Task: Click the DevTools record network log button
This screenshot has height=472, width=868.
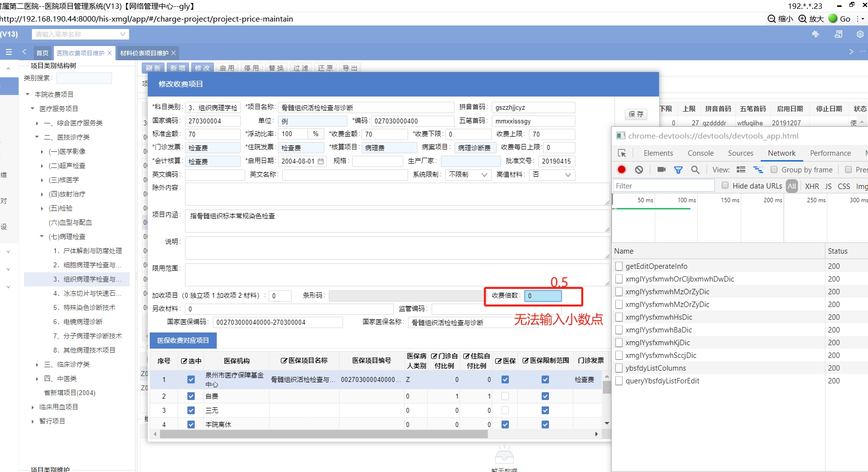Action: pos(621,169)
